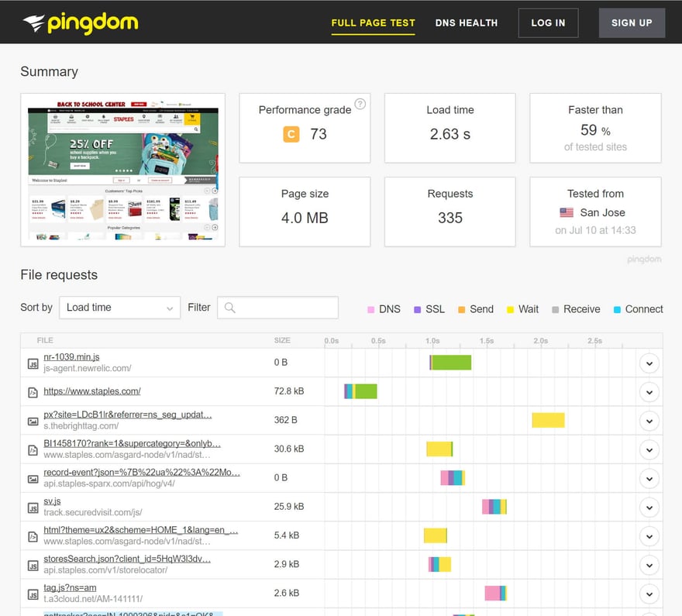Expand the html?theme=ux2 request details
Viewport: 682px width, 616px height.
pyautogui.click(x=649, y=536)
